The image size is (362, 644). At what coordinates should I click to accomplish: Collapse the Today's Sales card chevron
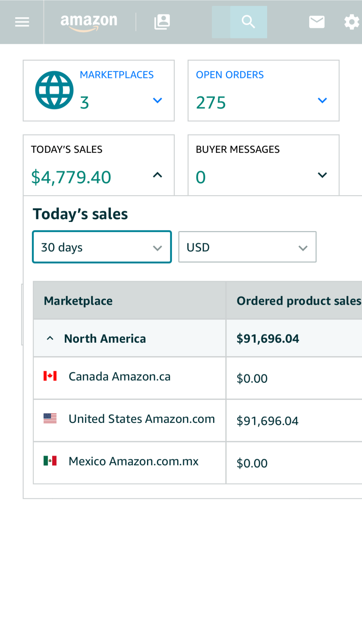point(157,175)
